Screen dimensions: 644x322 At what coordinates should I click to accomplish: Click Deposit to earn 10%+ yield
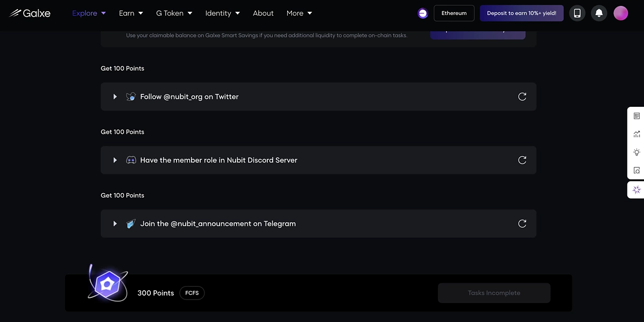tap(522, 13)
